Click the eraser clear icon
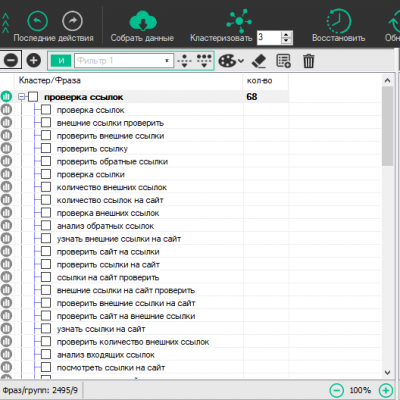 click(259, 61)
